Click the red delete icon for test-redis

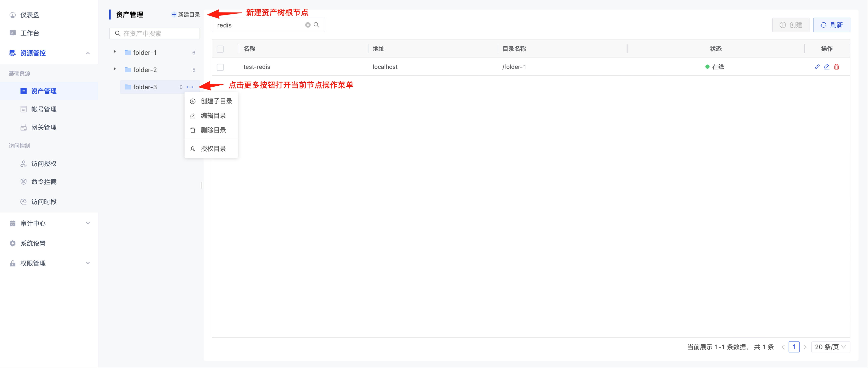pos(836,67)
